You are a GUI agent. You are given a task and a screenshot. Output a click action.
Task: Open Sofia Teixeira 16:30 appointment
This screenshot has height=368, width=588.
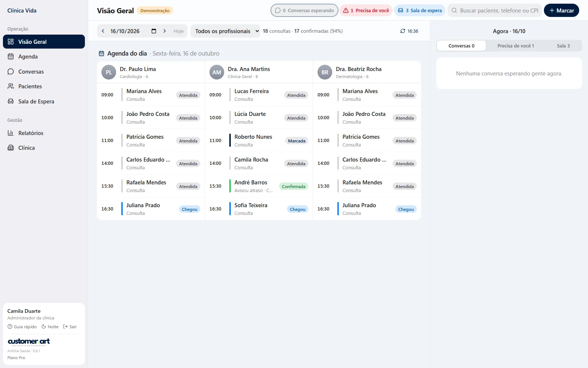coord(259,209)
